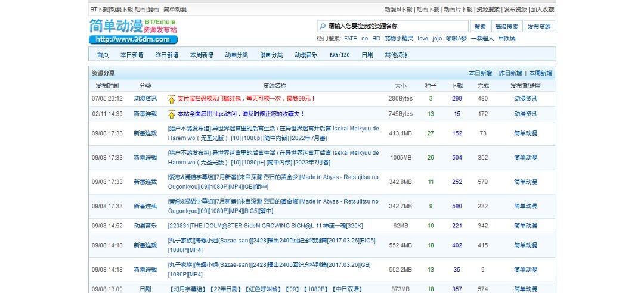Click download count 590

(457, 206)
